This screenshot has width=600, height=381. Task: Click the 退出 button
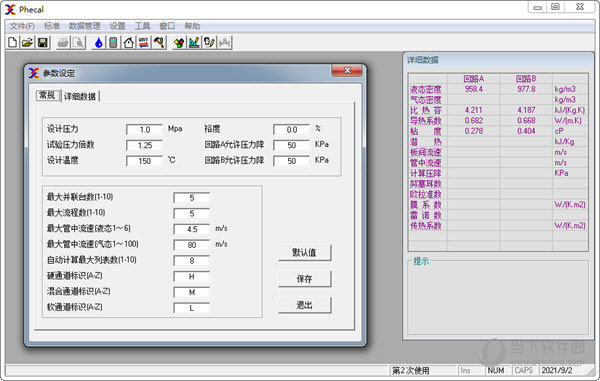(x=304, y=305)
